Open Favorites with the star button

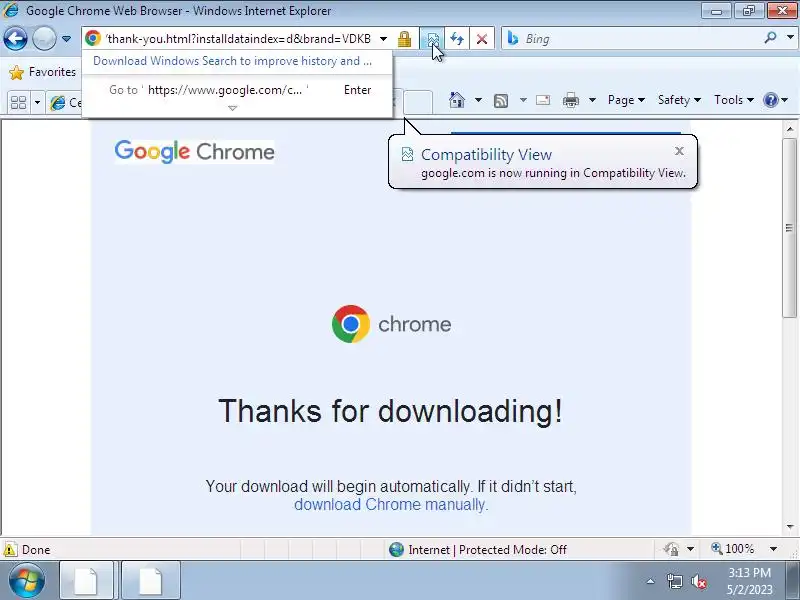pyautogui.click(x=42, y=72)
